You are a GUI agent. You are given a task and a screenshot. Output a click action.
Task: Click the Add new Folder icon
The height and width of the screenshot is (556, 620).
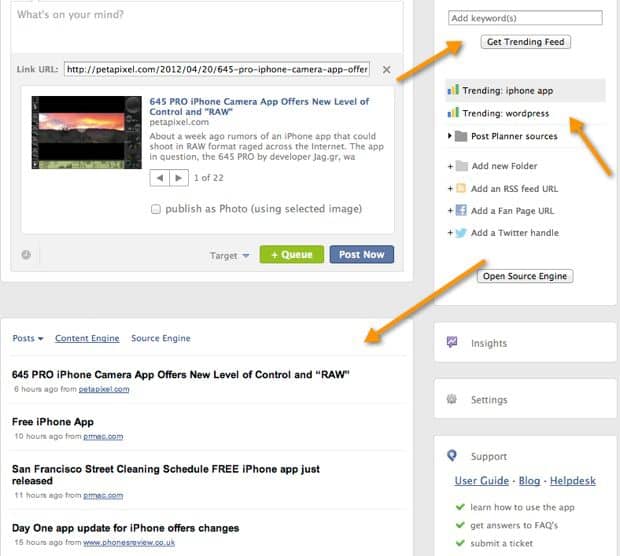461,166
